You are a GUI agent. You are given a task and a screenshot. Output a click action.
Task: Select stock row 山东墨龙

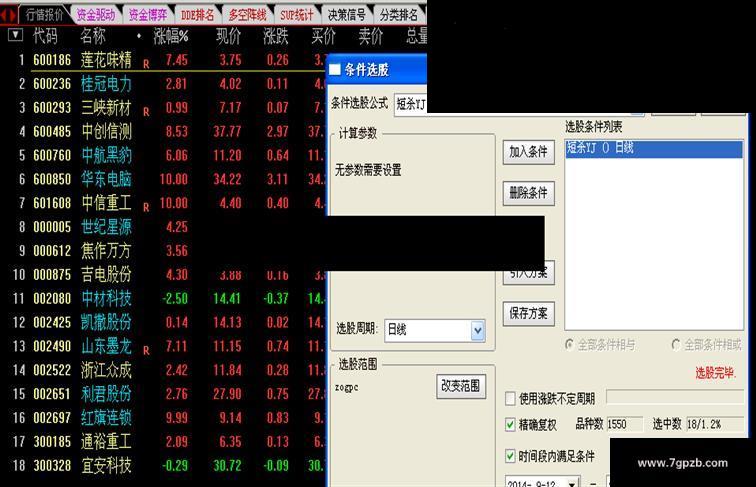point(164,346)
